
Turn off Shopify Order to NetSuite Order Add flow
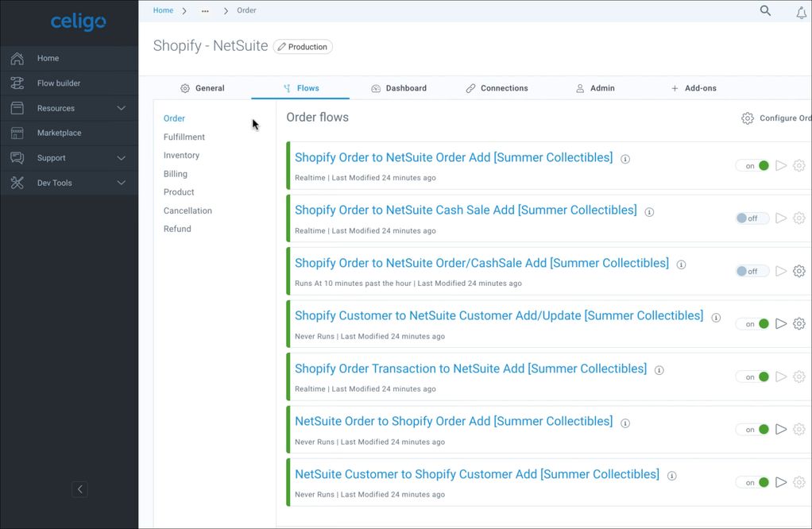(x=752, y=166)
